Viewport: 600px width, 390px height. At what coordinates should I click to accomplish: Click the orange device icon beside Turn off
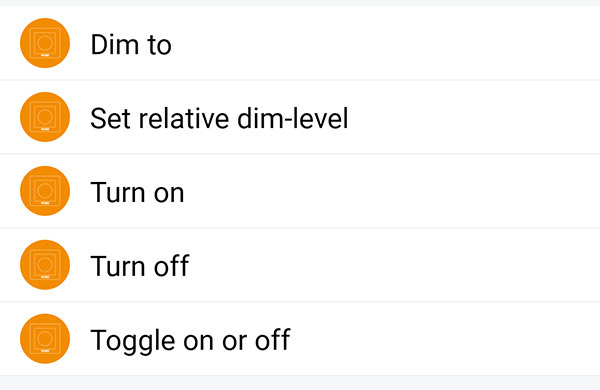pyautogui.click(x=45, y=264)
